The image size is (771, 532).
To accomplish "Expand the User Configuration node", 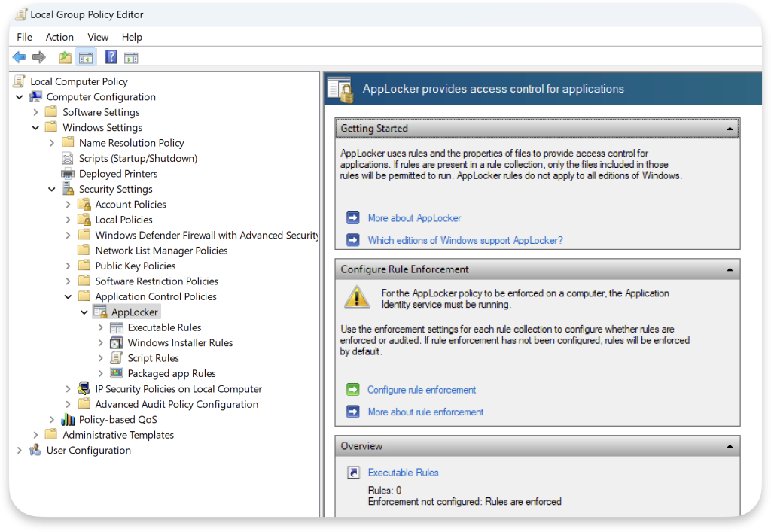I will click(20, 450).
